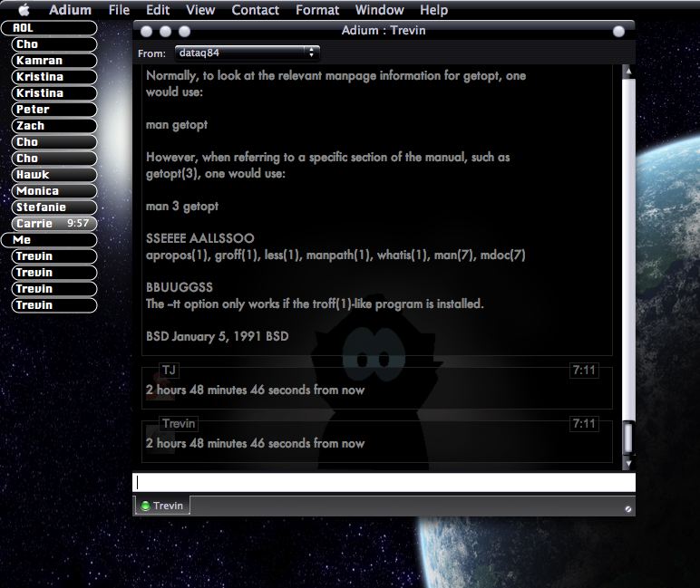Screen dimensions: 700x588
Task: Open the Contact menu
Action: pyautogui.click(x=255, y=10)
